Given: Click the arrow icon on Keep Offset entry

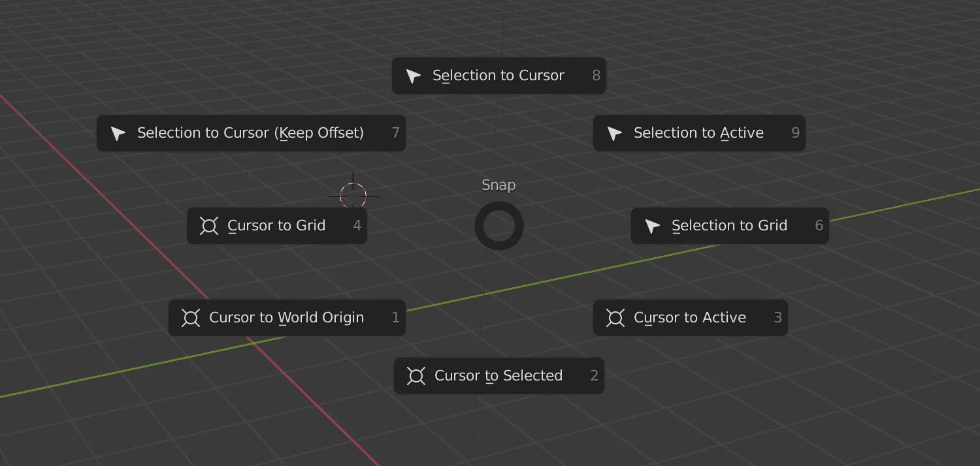Looking at the screenshot, I should 118,134.
